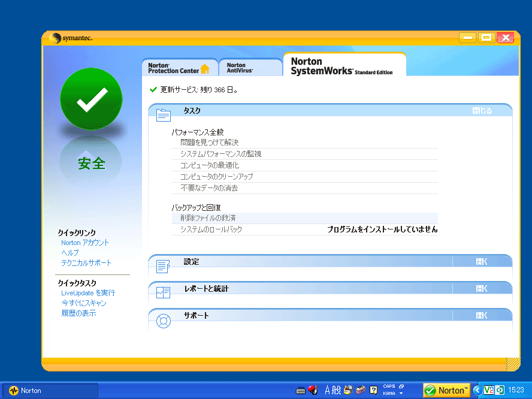Collapse the タスク panel with 閉じる

pos(482,111)
